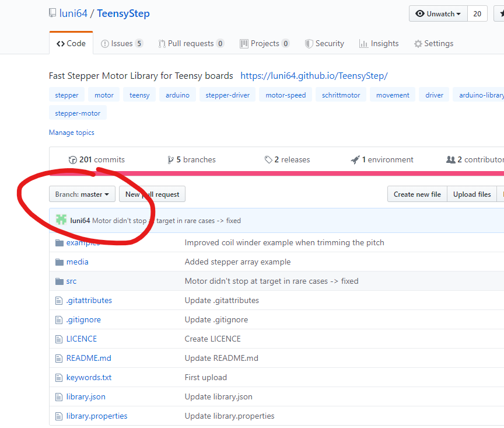
Task: Click the driver topic tag
Action: click(x=434, y=95)
